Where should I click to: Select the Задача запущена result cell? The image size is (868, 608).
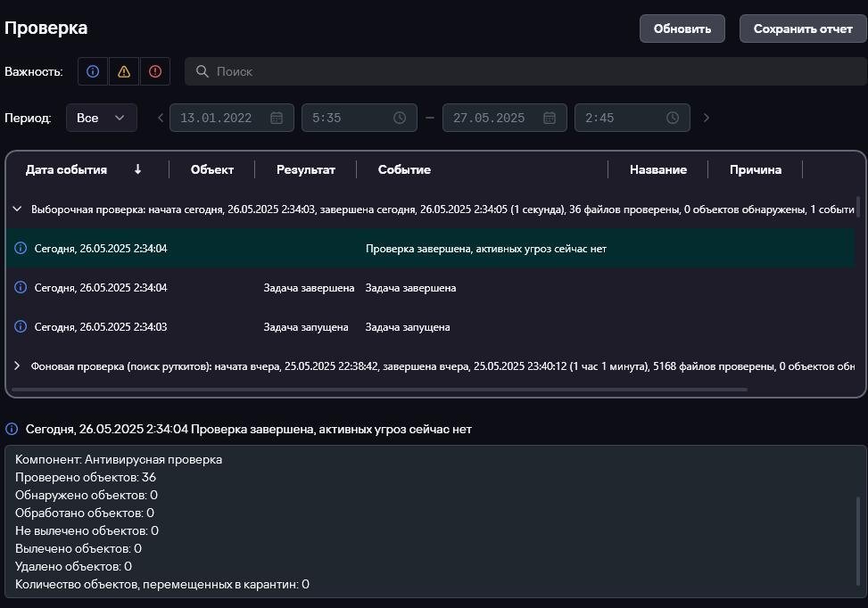(306, 327)
